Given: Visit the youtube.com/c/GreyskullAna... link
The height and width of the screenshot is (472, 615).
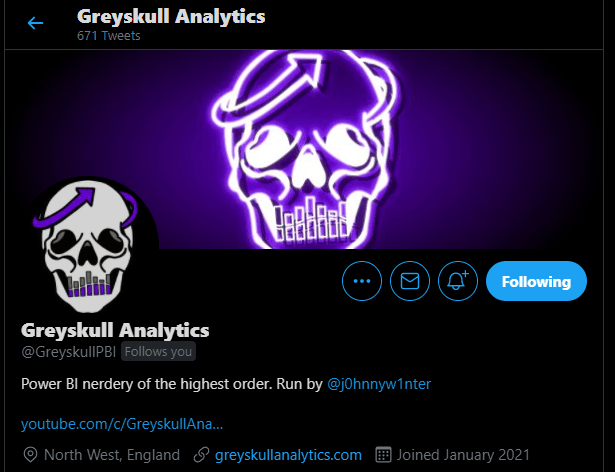Looking at the screenshot, I should click(x=122, y=424).
